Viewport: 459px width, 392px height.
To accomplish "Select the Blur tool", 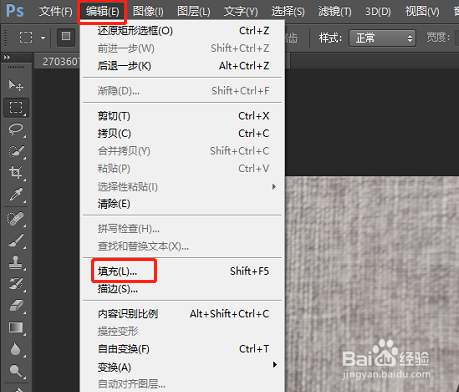I will (16, 349).
